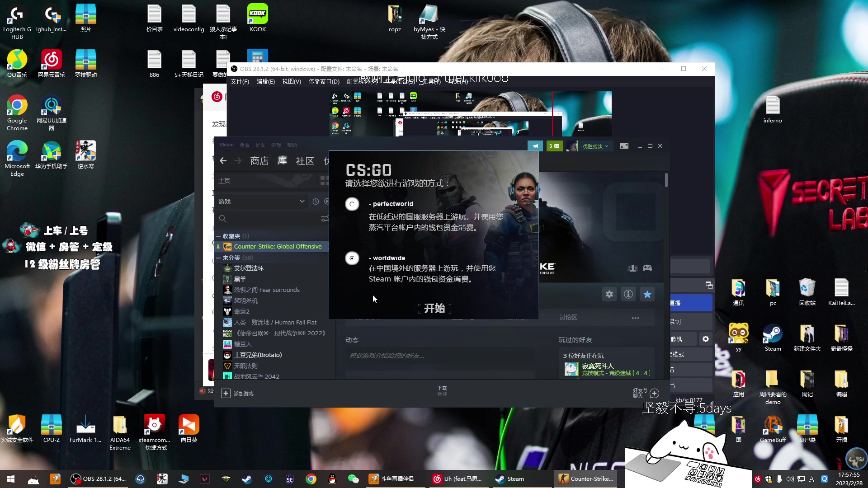Screen dimensions: 868x488
Task: Open the 查看 view menu in Steam
Action: pos(245,145)
